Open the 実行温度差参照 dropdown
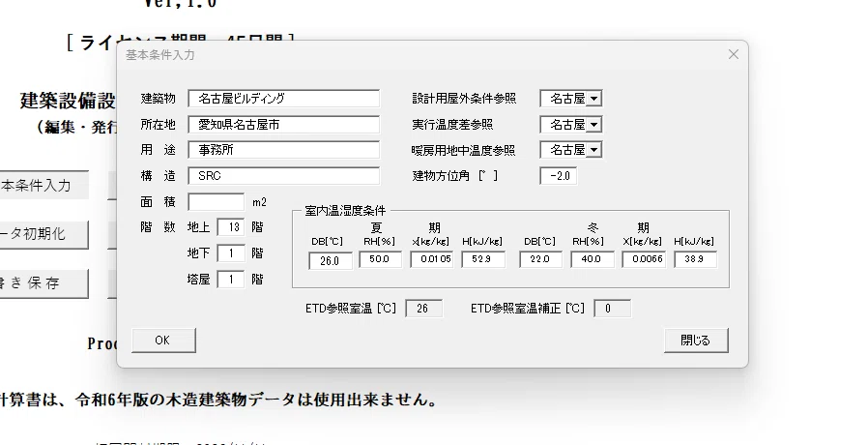868x445 pixels. point(594,125)
